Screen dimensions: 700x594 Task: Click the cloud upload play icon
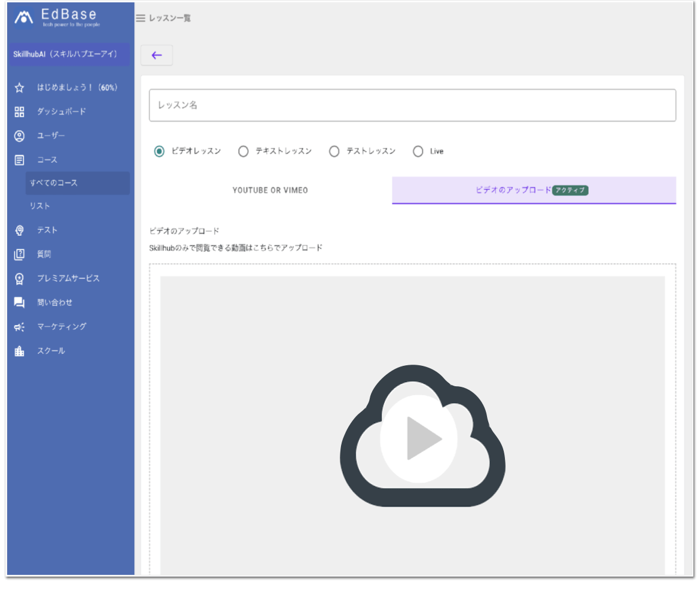pyautogui.click(x=422, y=436)
